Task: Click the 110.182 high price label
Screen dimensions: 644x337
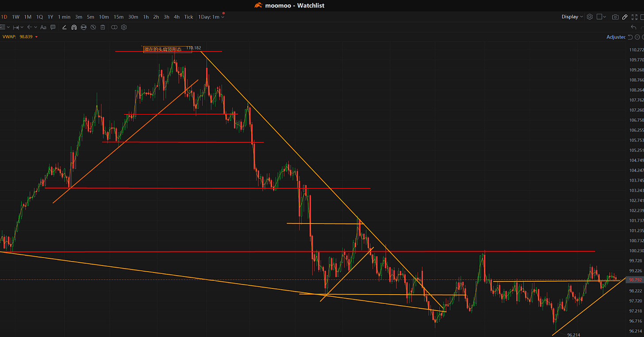Action: [x=194, y=48]
